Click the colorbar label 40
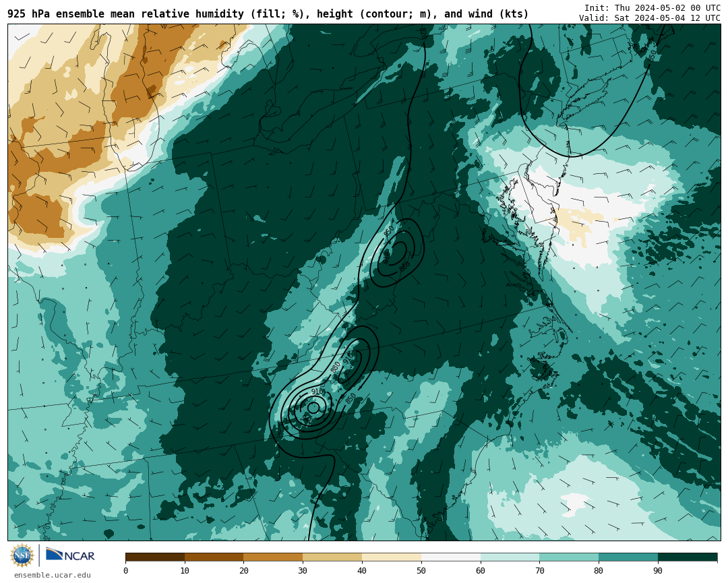Image resolution: width=728 pixels, height=583 pixels. (362, 570)
